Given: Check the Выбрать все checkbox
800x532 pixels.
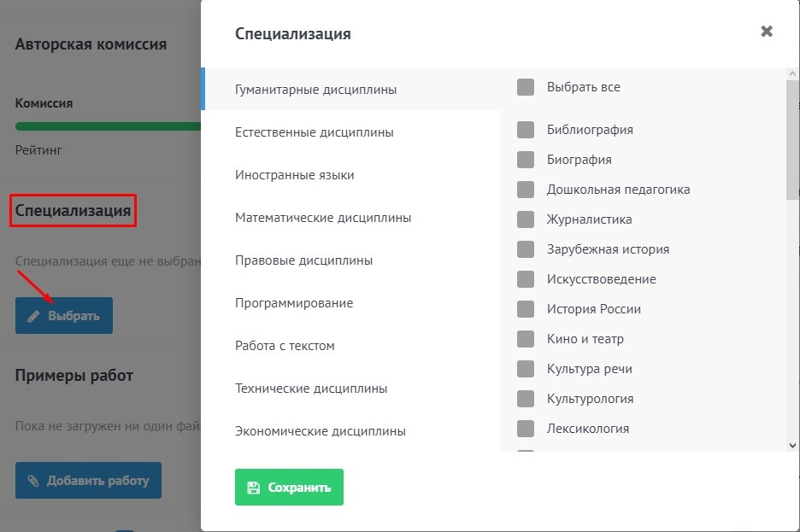Looking at the screenshot, I should [x=526, y=87].
